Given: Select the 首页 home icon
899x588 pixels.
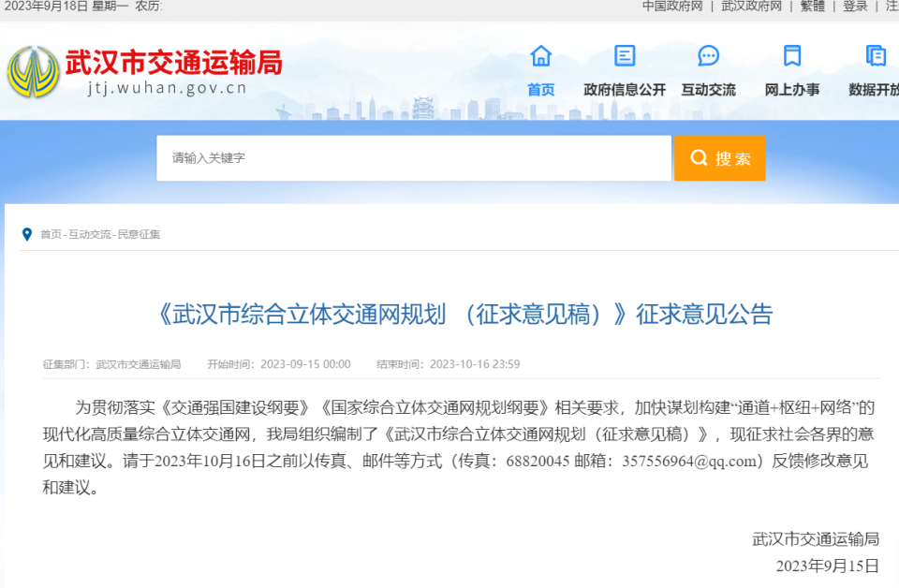Looking at the screenshot, I should [x=540, y=56].
